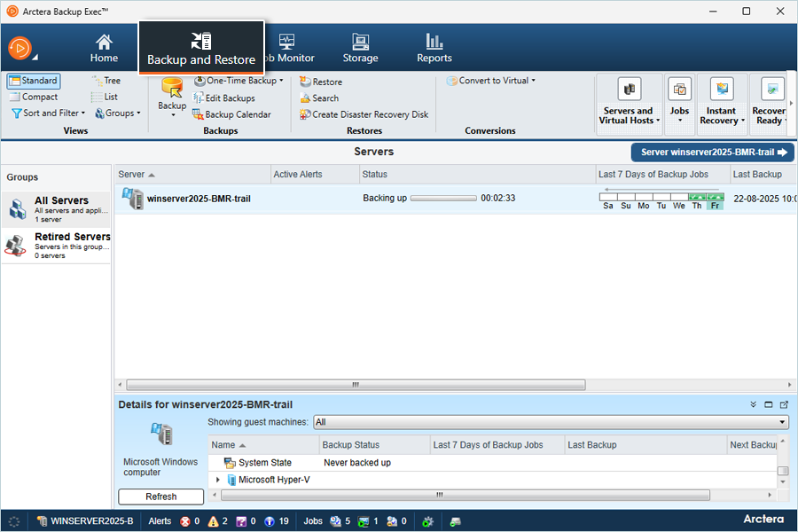The height and width of the screenshot is (532, 798).
Task: Open the Recover Ready dropdown
Action: [769, 105]
